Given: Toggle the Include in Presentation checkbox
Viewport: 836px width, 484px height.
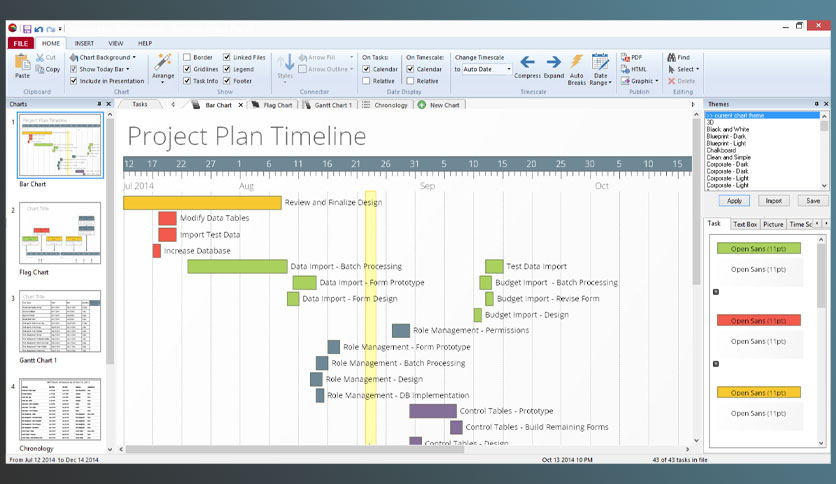Looking at the screenshot, I should coord(74,80).
